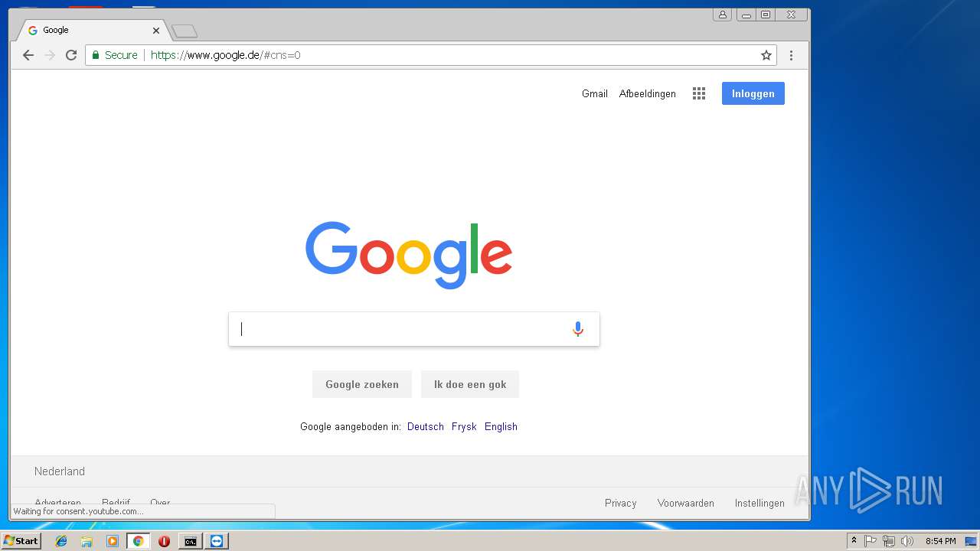Launch Internet Explorer from taskbar
The height and width of the screenshot is (551, 980).
pyautogui.click(x=61, y=541)
